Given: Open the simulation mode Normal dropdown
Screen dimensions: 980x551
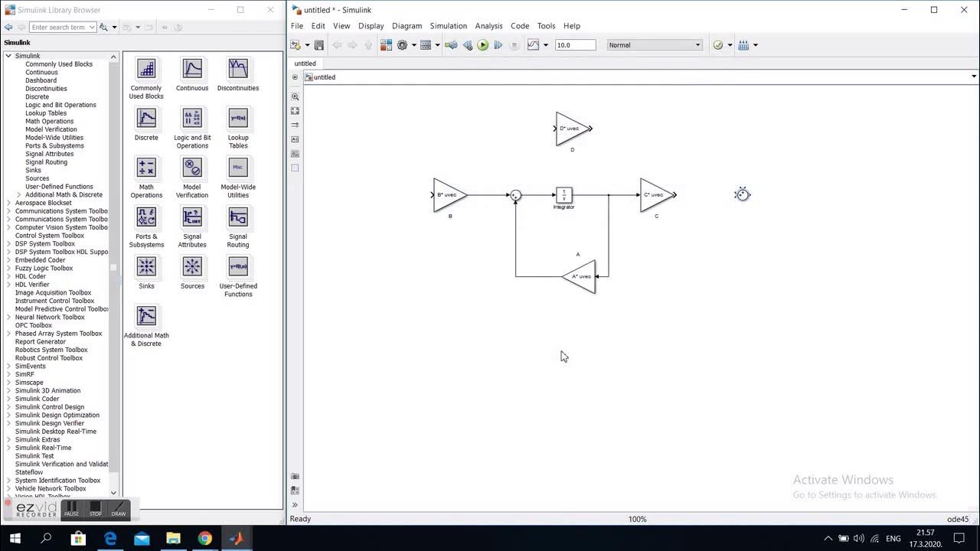Looking at the screenshot, I should tap(655, 45).
